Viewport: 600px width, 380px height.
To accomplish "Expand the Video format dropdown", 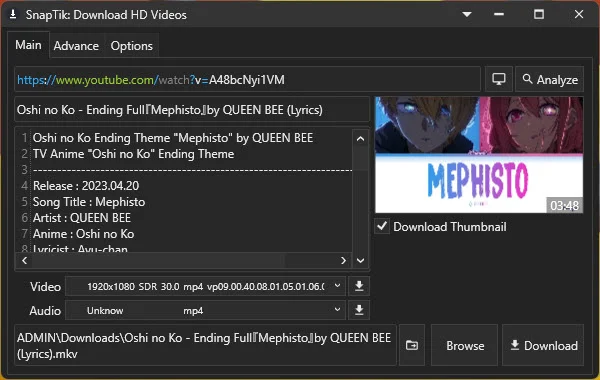I will tap(206, 286).
